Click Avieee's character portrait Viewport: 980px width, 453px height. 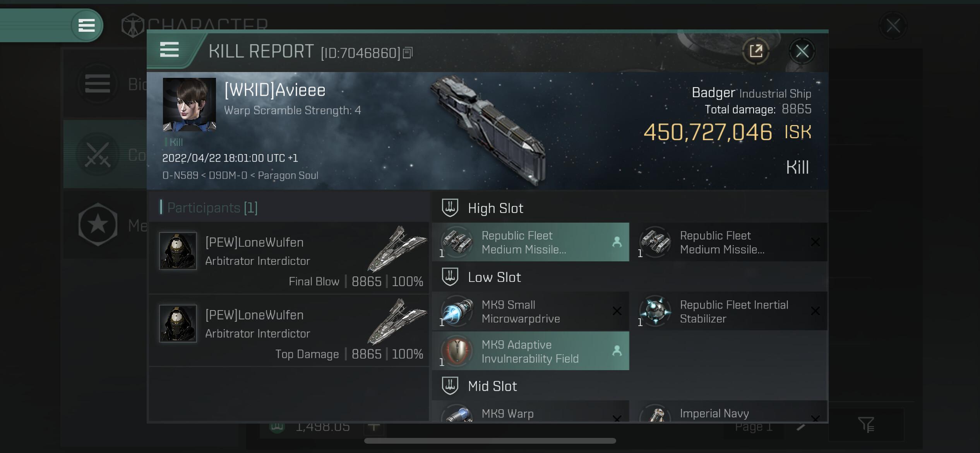[x=189, y=105]
